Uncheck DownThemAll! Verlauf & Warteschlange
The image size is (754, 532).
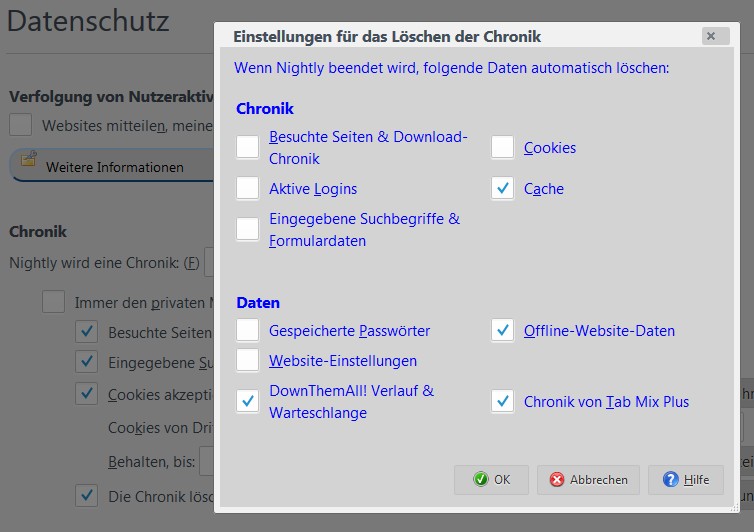pos(248,401)
